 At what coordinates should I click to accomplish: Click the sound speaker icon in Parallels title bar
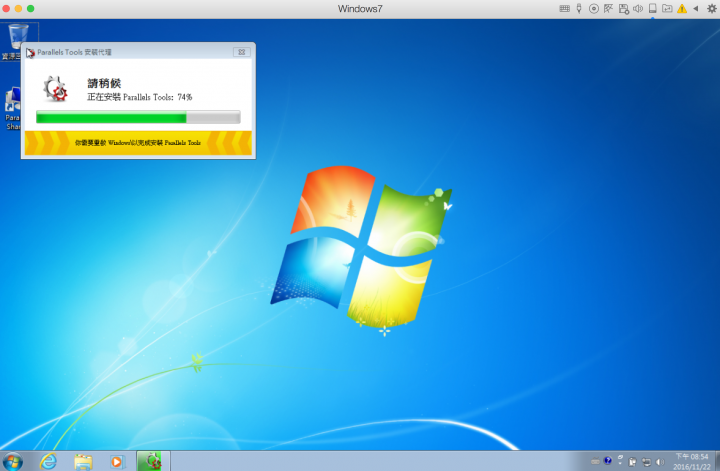point(638,9)
